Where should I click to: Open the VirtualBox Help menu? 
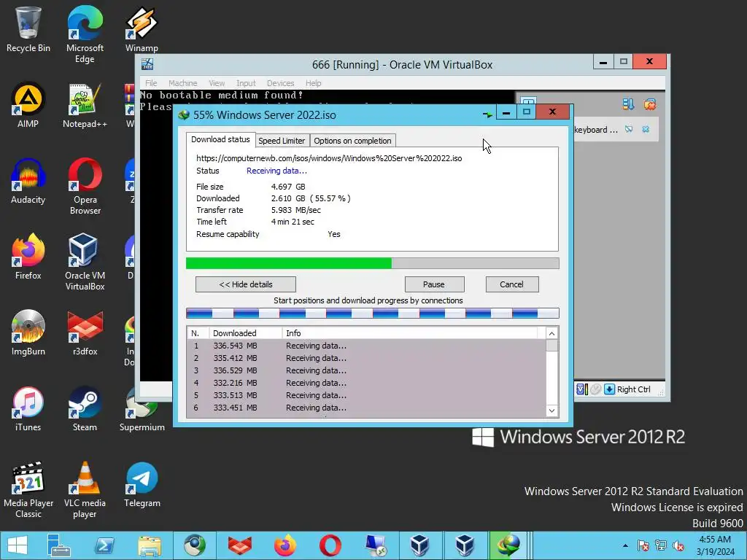click(313, 83)
